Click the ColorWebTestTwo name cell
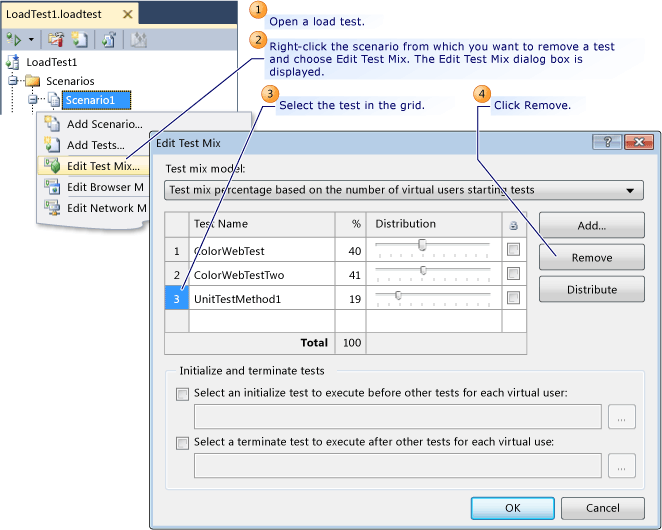662x530 pixels. [262, 275]
